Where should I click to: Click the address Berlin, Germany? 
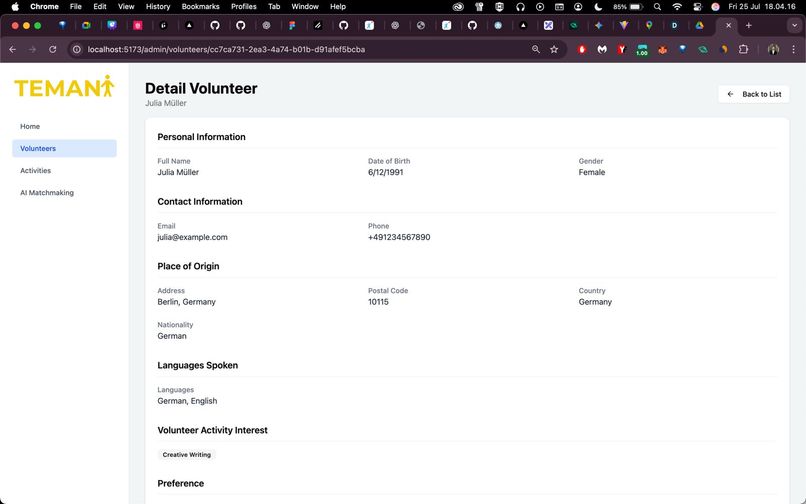tap(187, 302)
